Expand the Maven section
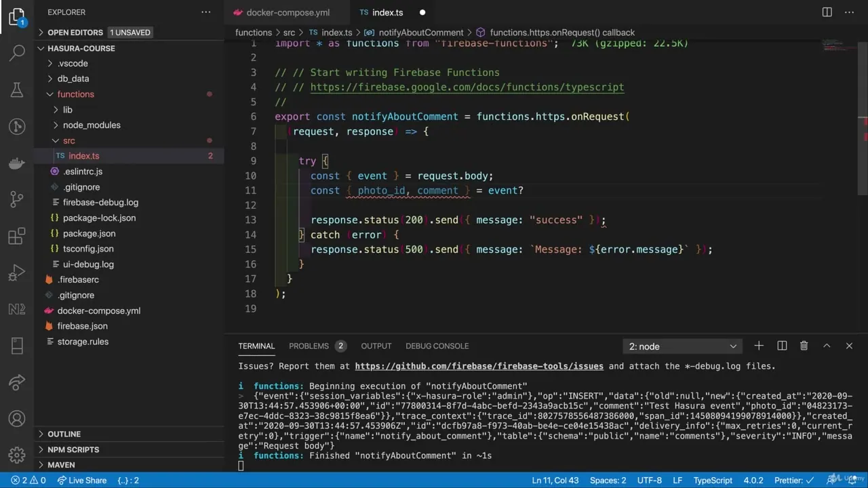Screen dimensions: 868x488 coord(129,465)
